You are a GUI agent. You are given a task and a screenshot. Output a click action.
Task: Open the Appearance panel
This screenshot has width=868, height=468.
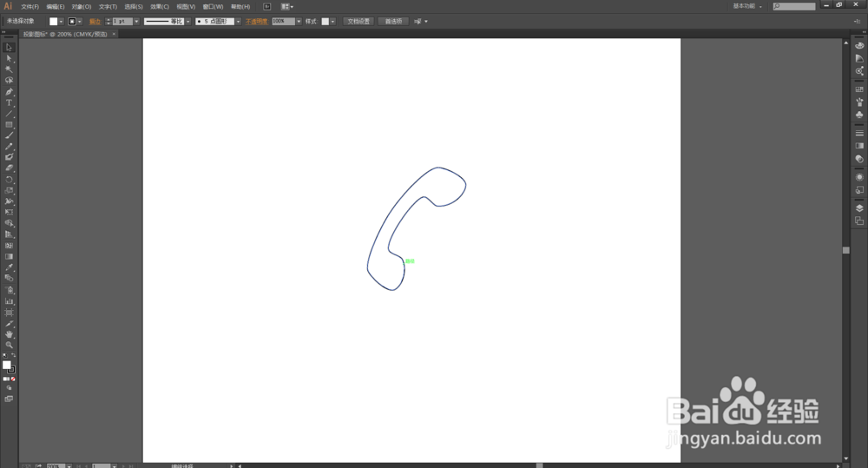coord(859,177)
